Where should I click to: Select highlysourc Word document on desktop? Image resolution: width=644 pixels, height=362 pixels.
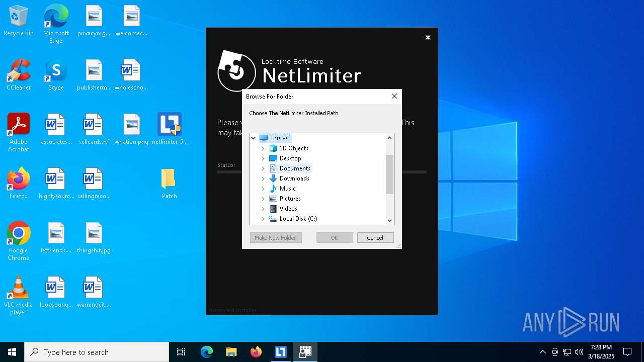click(56, 184)
